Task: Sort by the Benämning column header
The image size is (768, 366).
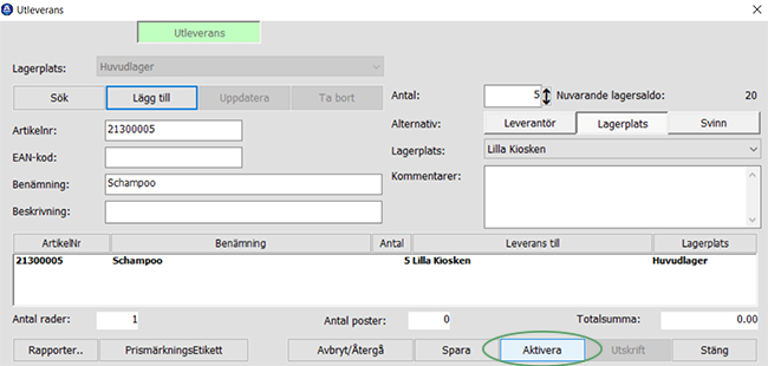Action: point(241,244)
